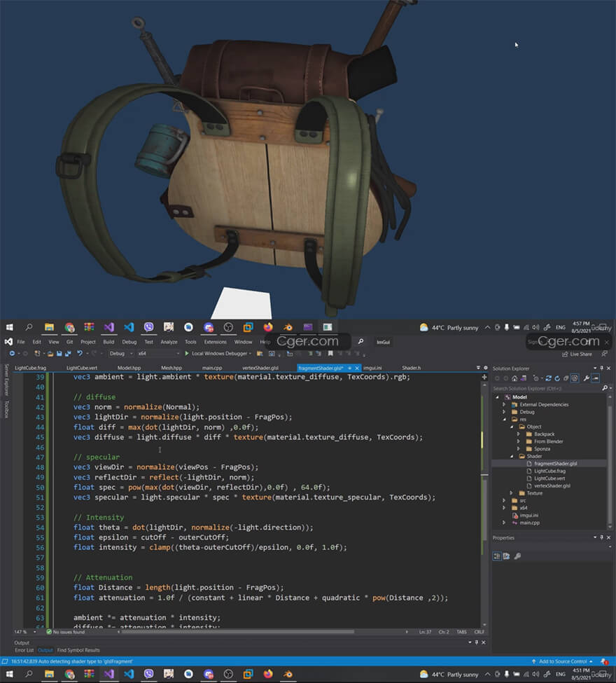Toggle Preview Selected Items in Solution Explorer
Image resolution: width=616 pixels, height=683 pixels.
click(596, 378)
